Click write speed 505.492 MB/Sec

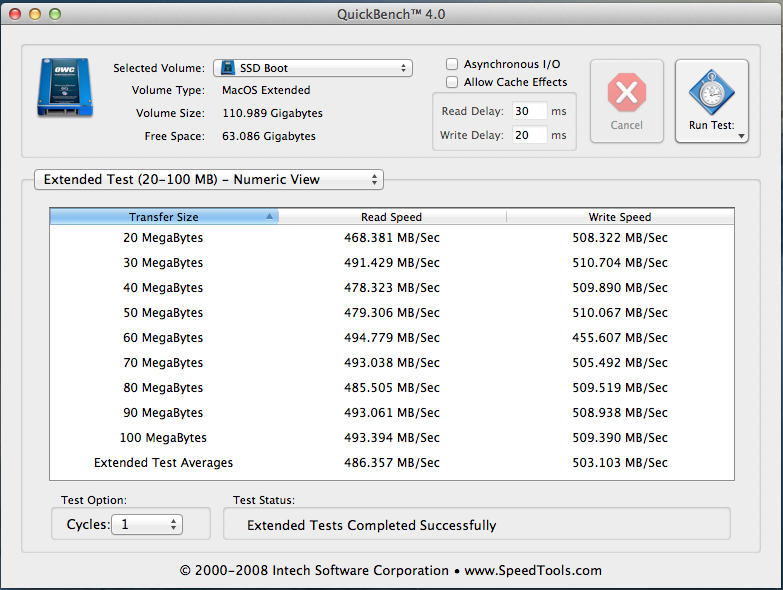pos(620,362)
